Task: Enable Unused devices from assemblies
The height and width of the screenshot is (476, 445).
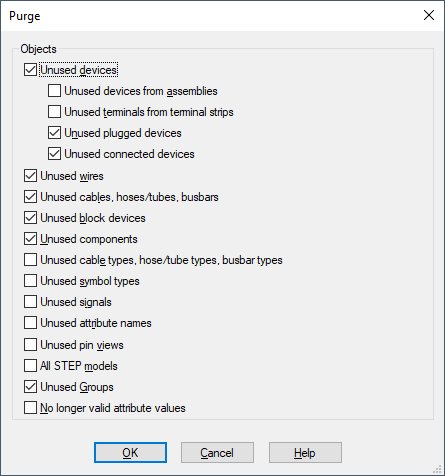Action: 54,91
